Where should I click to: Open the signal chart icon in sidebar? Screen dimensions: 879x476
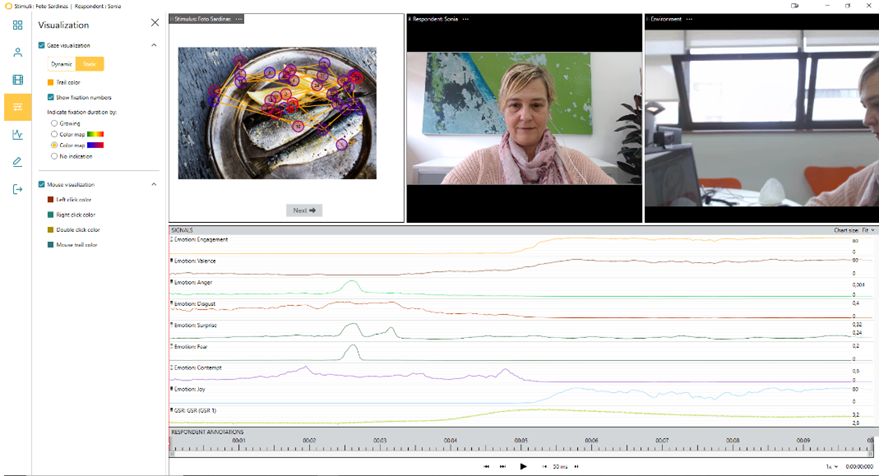(17, 134)
